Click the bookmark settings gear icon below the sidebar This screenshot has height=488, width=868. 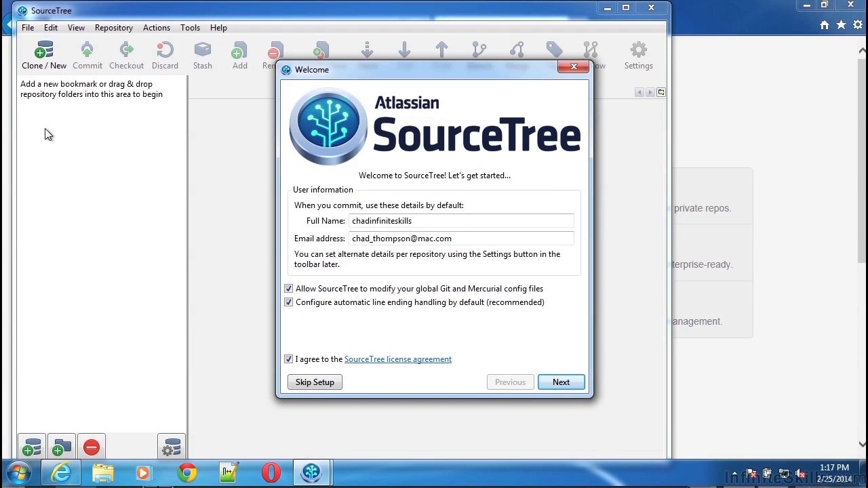click(x=172, y=447)
